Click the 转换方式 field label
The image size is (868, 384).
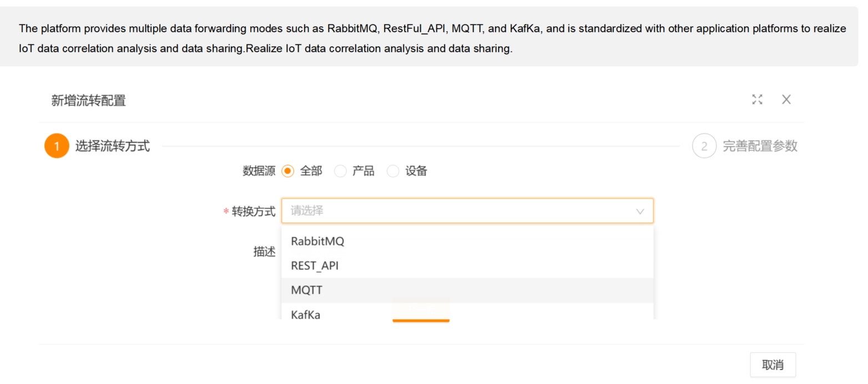pyautogui.click(x=253, y=211)
